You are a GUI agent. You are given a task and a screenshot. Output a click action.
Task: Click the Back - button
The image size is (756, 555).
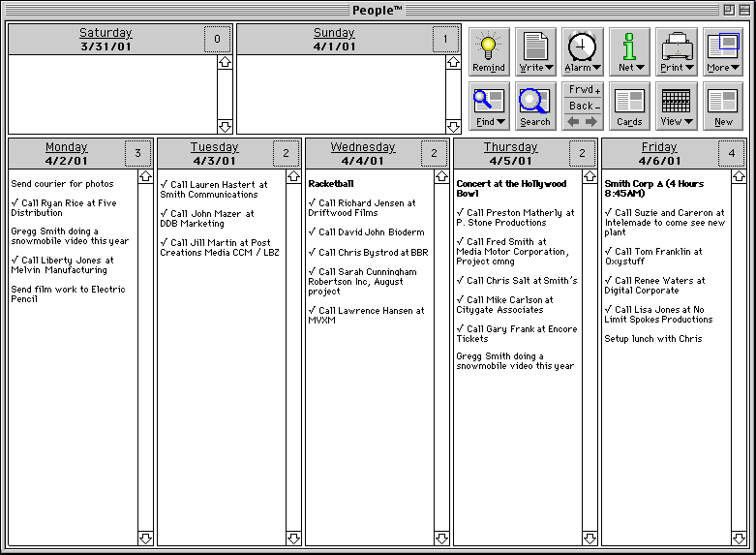(583, 106)
